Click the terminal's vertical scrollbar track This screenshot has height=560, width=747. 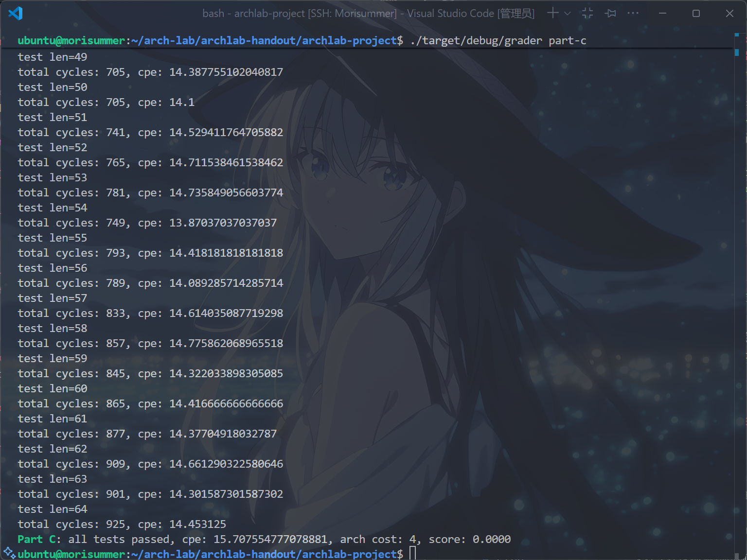(737, 292)
